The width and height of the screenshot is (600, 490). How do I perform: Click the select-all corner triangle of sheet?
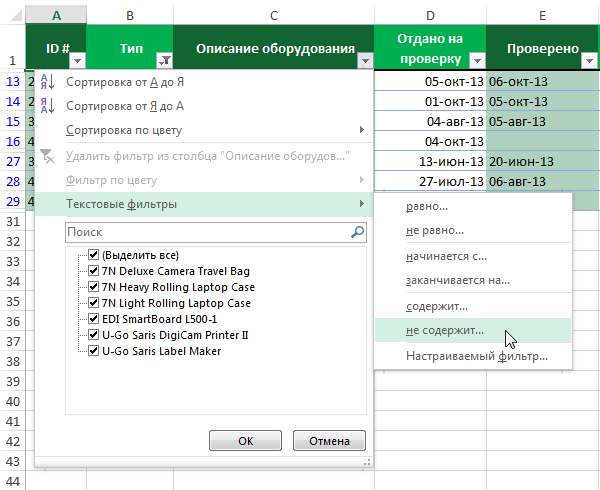point(16,16)
